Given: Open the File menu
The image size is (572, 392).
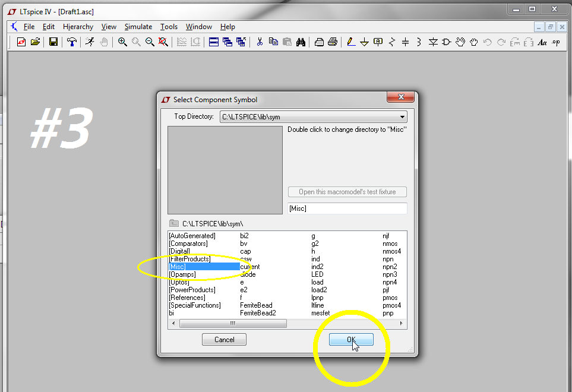Looking at the screenshot, I should [29, 27].
